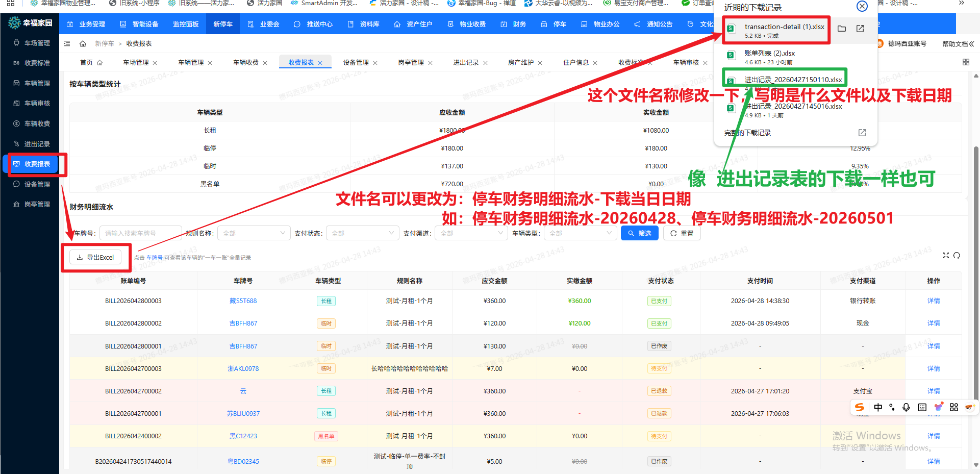Screen dimensions: 980x474
Task: Click Sogou input method S icon
Action: click(860, 407)
